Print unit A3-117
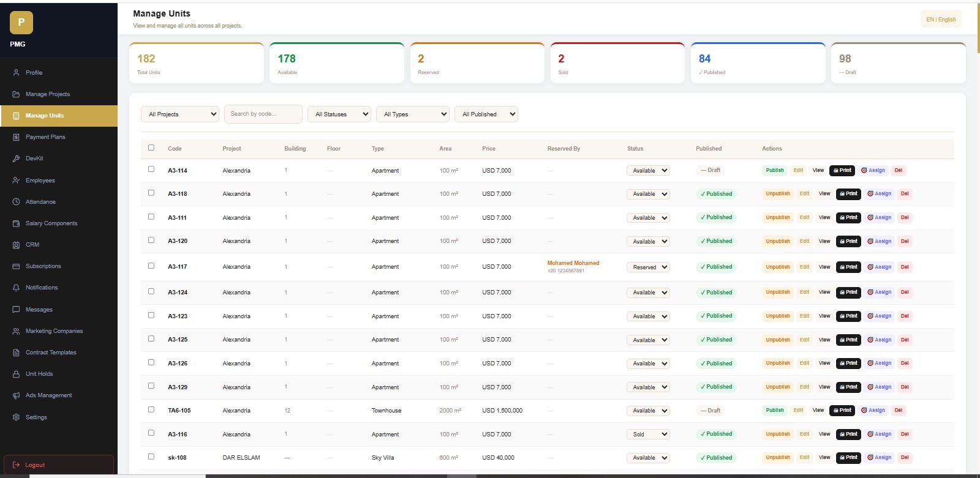Screen dimensions: 980x478 (x=848, y=267)
